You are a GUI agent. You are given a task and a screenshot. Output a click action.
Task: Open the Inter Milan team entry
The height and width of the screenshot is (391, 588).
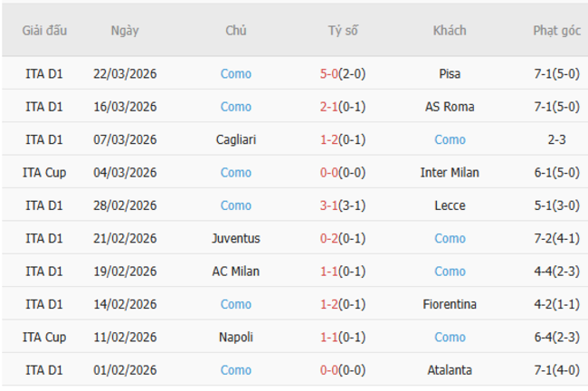click(x=450, y=173)
